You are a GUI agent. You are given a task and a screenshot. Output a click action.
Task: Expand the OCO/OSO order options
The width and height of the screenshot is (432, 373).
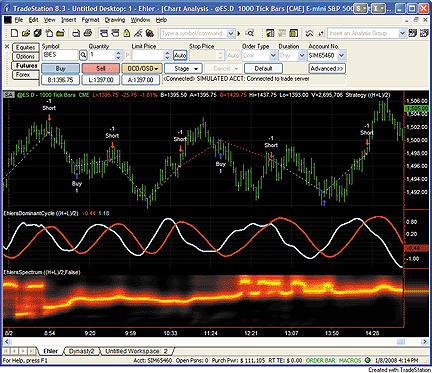(x=142, y=69)
